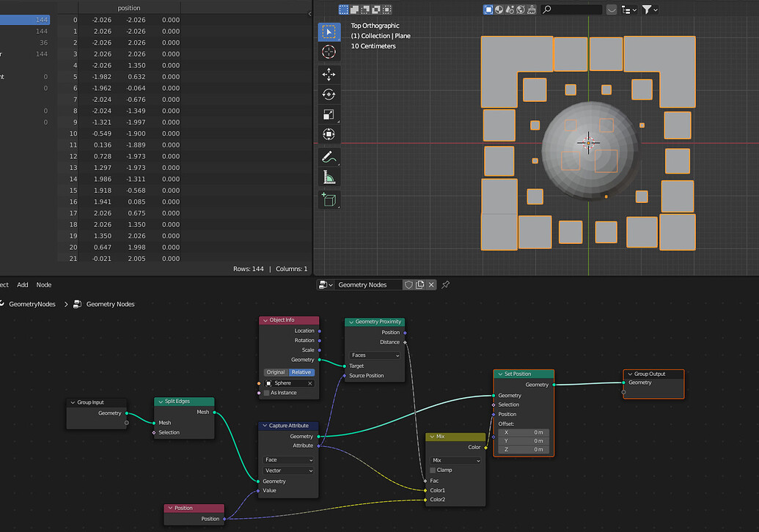
Task: Select the Tweak tool at toolbar top
Action: point(329,32)
